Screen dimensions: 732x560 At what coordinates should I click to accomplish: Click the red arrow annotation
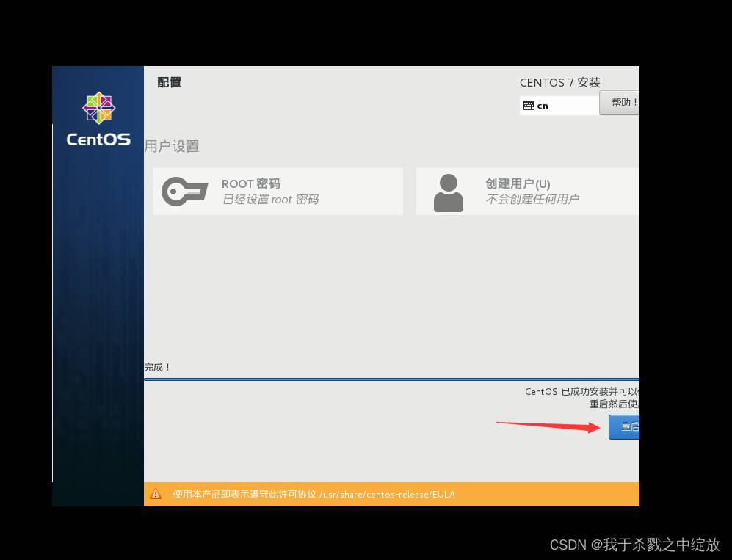[548, 426]
